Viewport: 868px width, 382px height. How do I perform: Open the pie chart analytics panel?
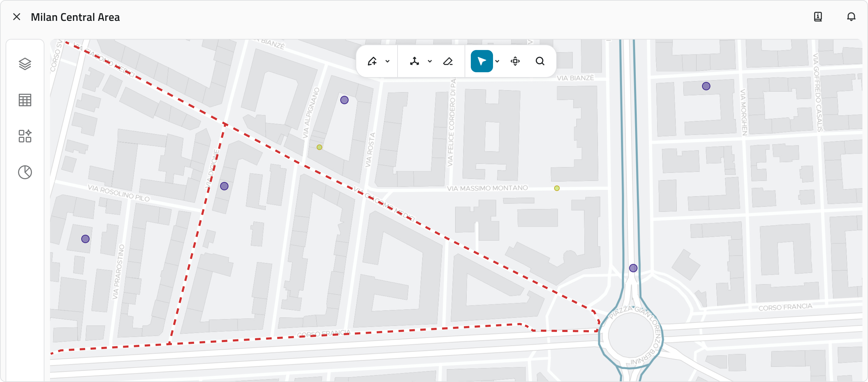pos(25,172)
